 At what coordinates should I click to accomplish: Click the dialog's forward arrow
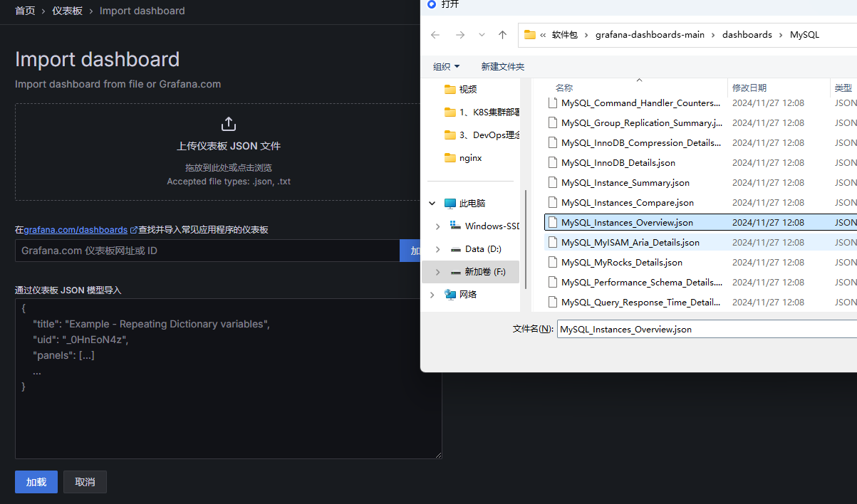click(460, 35)
